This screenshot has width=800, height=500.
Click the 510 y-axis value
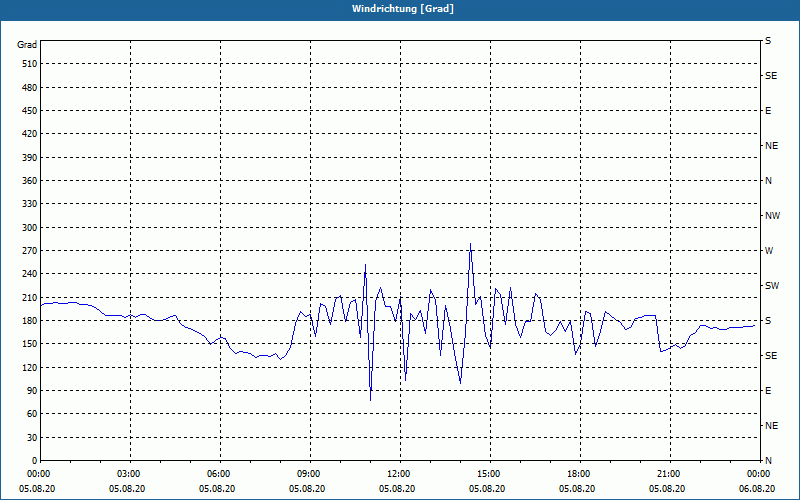click(x=30, y=64)
